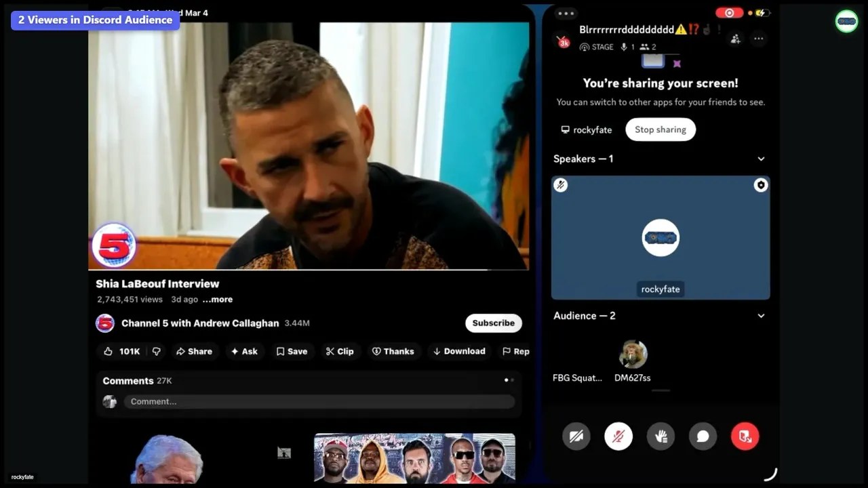Open the suggested video with white-haired man
Image resolution: width=868 pixels, height=488 pixels.
pos(168,458)
